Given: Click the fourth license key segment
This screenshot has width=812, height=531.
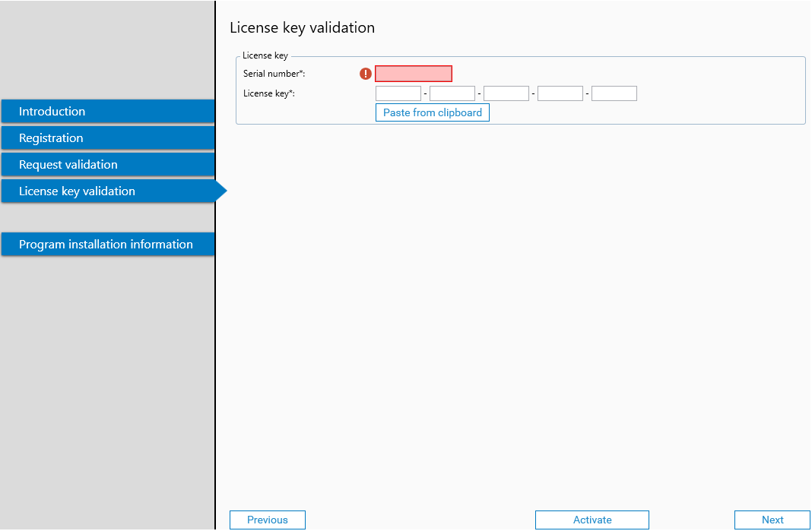Looking at the screenshot, I should [560, 93].
